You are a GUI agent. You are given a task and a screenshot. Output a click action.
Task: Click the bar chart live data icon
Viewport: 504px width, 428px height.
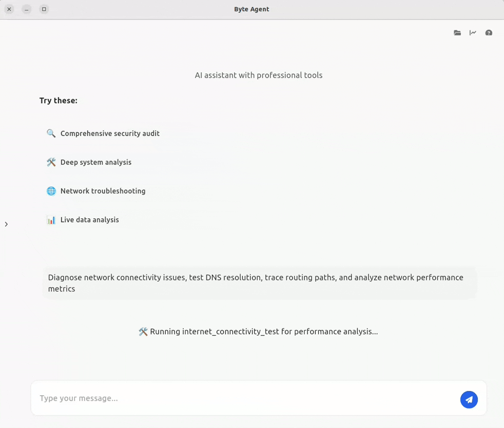click(x=51, y=220)
